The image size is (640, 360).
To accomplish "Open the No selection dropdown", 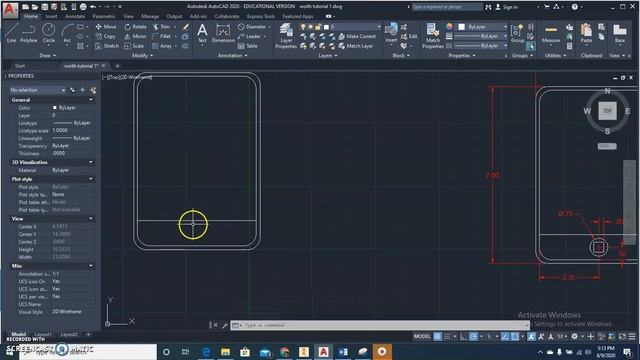I will click(x=38, y=90).
